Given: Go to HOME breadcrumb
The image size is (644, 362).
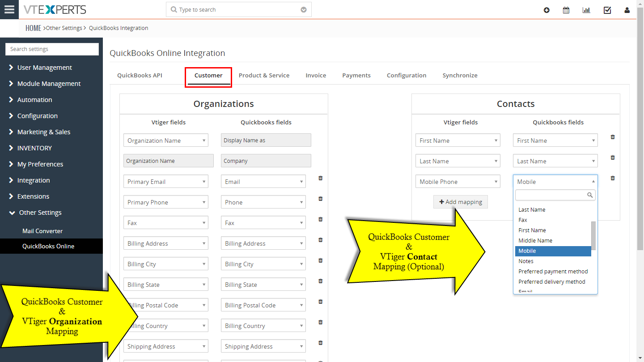Looking at the screenshot, I should (x=33, y=28).
